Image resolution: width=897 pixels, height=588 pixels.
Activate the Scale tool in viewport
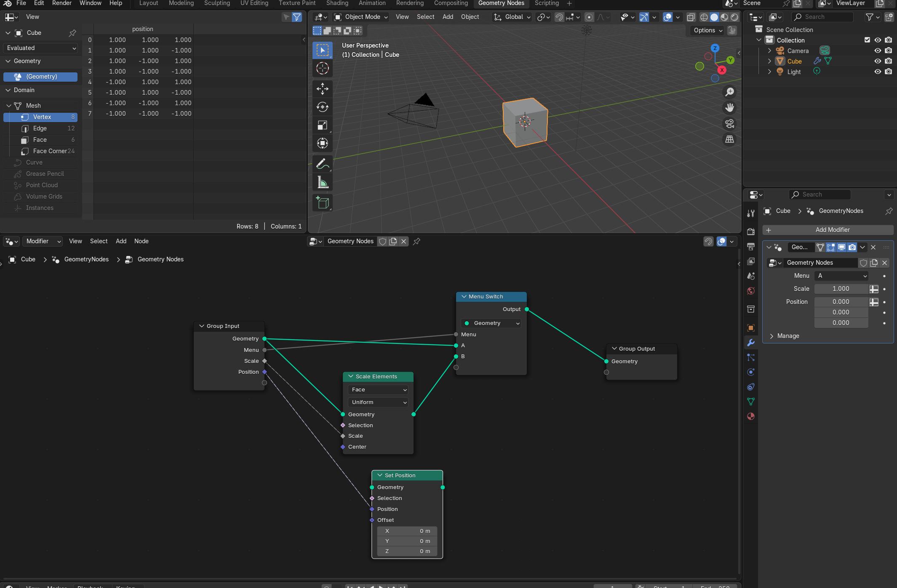323,125
